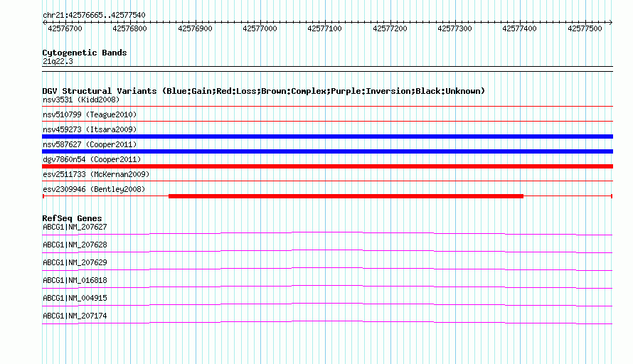Click the magenta gene line of NM_207629
633x364 pixels.
pyautogui.click(x=327, y=267)
